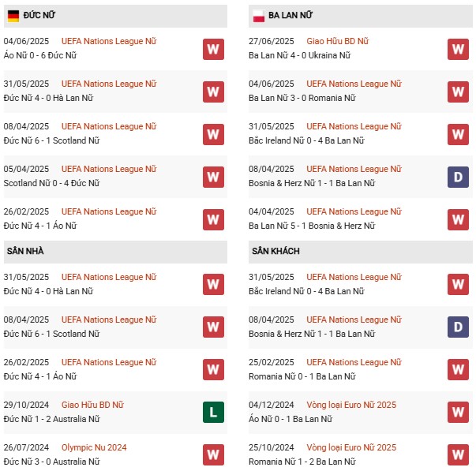Image resolution: width=476 pixels, height=471 pixels.
Task: Select the SÂN KHÁCH section header
Action: 275,251
